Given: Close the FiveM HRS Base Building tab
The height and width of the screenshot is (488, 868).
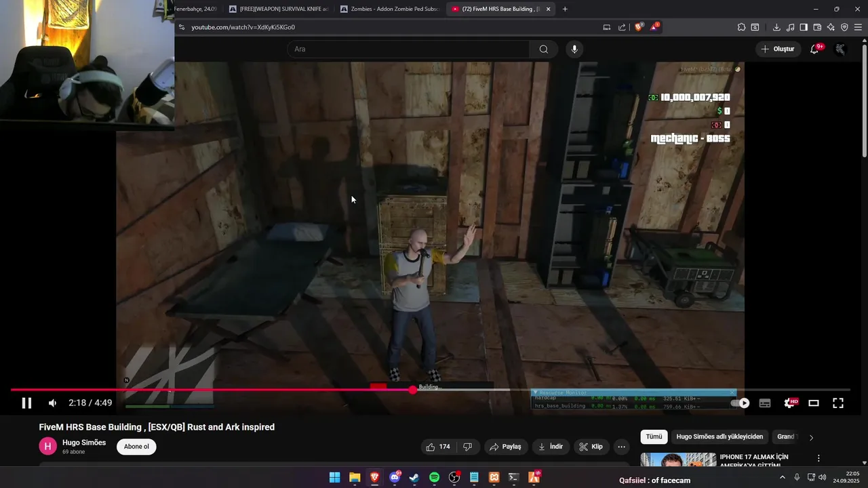Looking at the screenshot, I should [548, 9].
